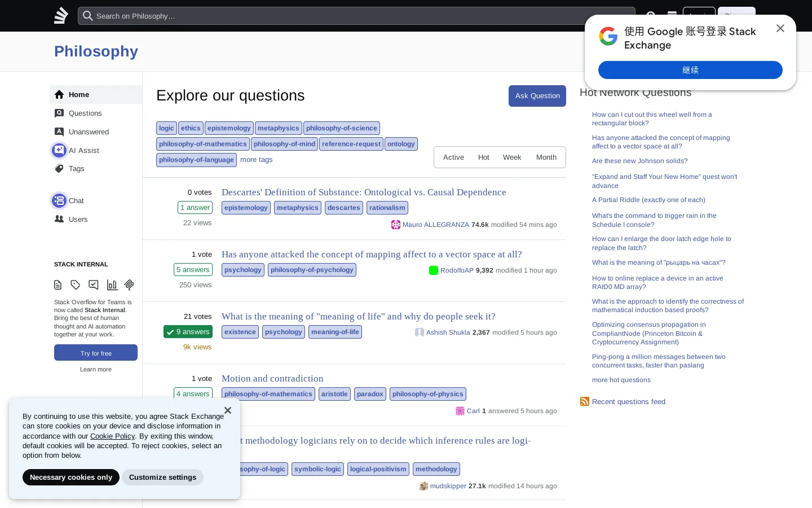Open Questions via its sidebar icon
Screen dimensions: 812x508
pos(59,113)
